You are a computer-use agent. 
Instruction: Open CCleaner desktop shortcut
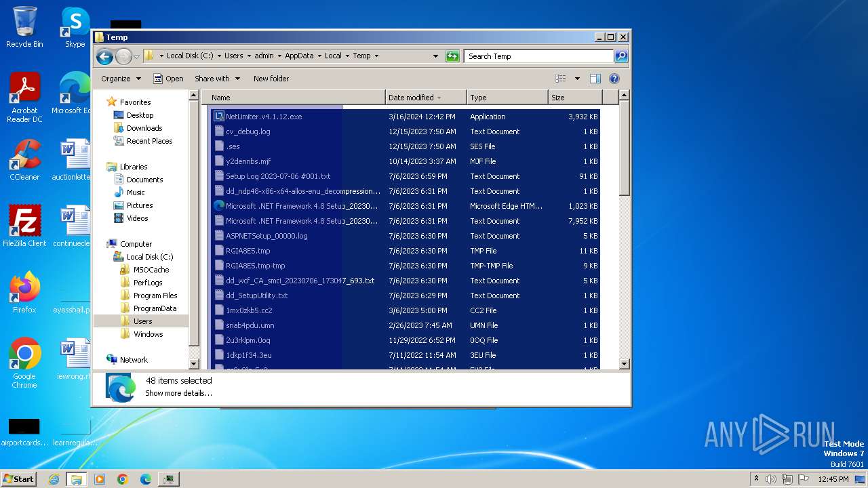pos(24,160)
